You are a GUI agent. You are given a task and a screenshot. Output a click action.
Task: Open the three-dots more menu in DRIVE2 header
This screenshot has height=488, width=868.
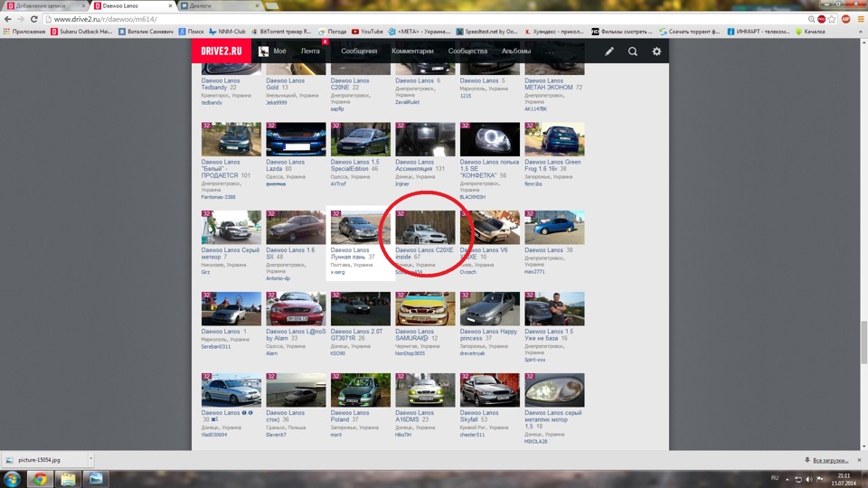(549, 51)
